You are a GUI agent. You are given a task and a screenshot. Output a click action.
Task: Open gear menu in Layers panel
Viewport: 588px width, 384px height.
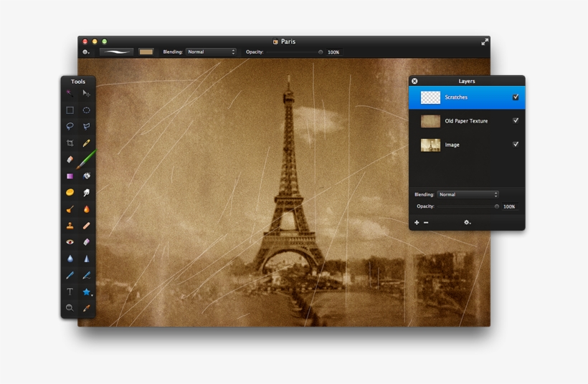467,223
